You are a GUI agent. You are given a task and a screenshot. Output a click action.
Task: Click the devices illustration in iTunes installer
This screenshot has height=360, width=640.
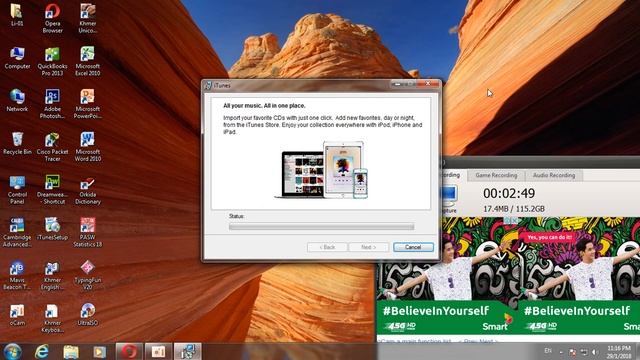click(x=321, y=170)
